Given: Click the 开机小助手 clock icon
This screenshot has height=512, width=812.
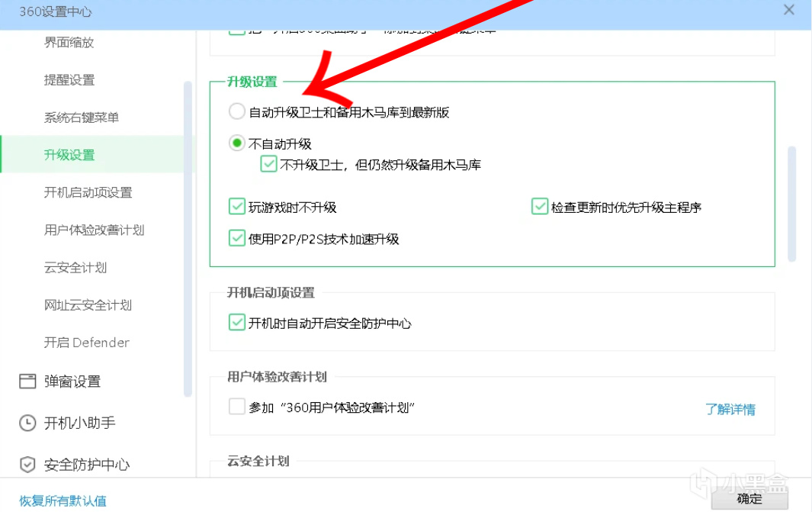Looking at the screenshot, I should (27, 423).
